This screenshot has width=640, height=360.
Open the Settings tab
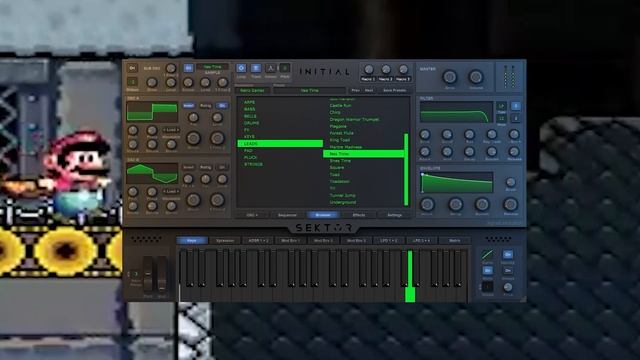(x=394, y=215)
